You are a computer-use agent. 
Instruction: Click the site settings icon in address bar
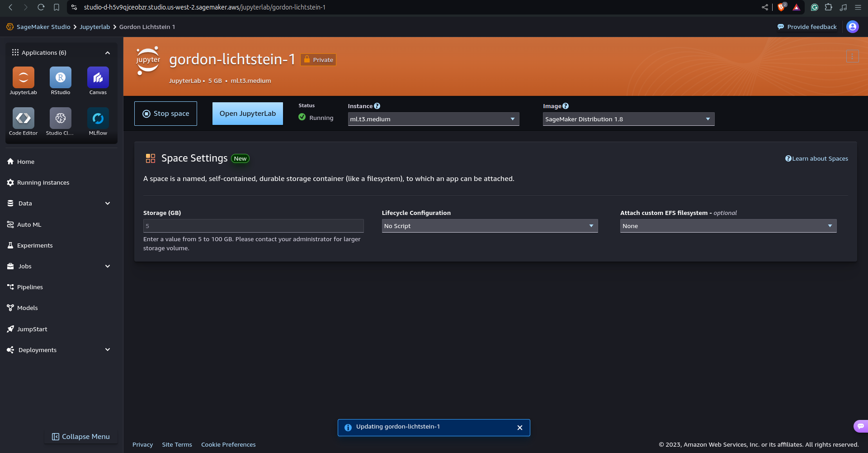[x=75, y=7]
